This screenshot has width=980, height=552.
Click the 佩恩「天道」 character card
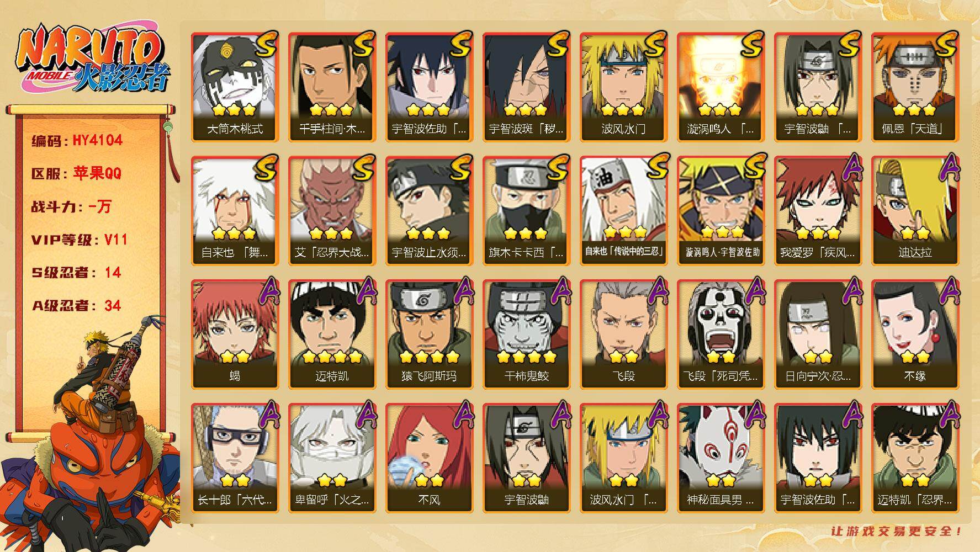point(915,87)
